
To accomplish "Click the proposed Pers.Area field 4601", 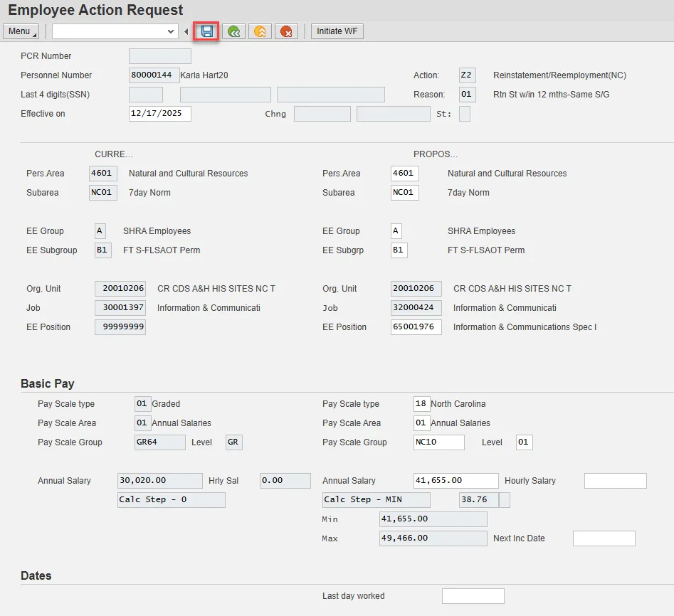I will [x=404, y=174].
